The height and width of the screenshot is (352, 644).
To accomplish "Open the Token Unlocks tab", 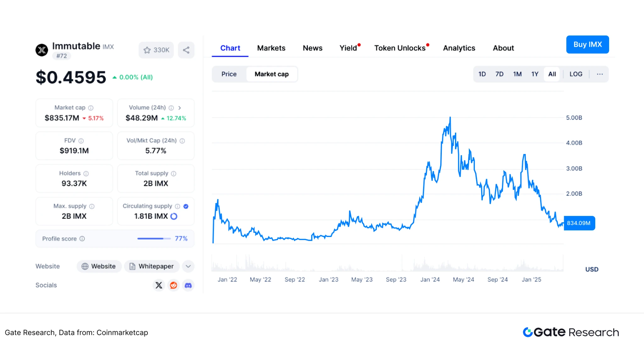I will click(x=399, y=48).
